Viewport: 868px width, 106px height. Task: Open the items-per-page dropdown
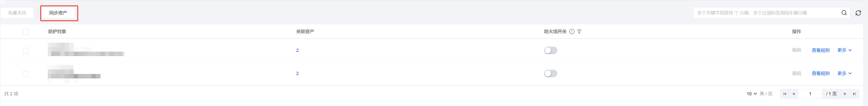(752, 94)
